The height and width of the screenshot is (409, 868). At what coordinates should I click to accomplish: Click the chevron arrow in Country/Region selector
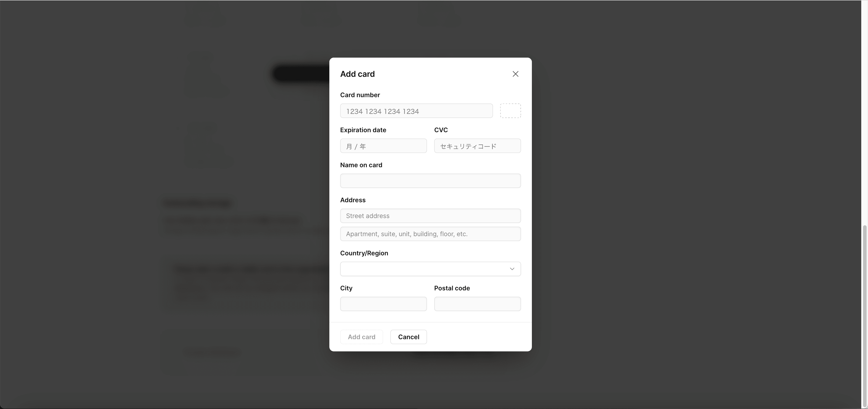[x=512, y=269]
